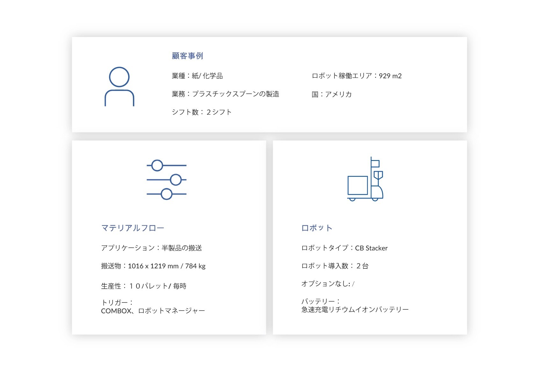Viewport: 547px width, 392px height.
Task: Click text 生産性：１０パレット/ 毎時
Action: coord(144,286)
